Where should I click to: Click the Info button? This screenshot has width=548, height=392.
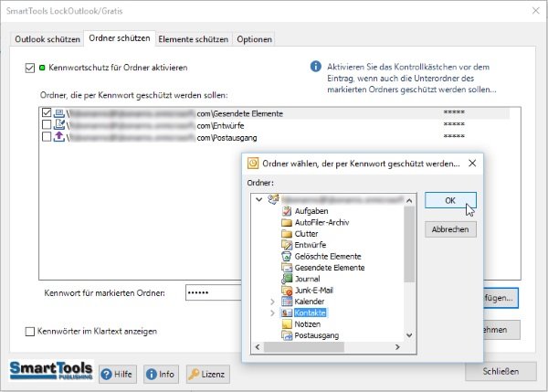coord(161,374)
